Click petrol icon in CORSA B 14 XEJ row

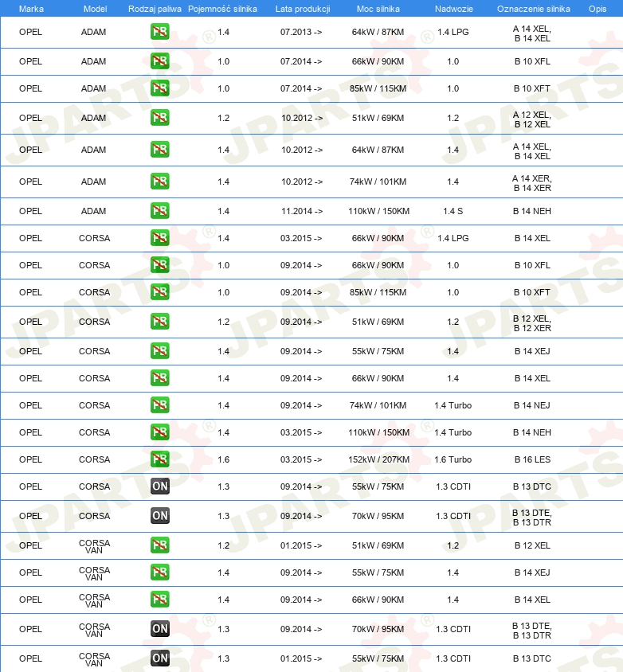[x=160, y=351]
